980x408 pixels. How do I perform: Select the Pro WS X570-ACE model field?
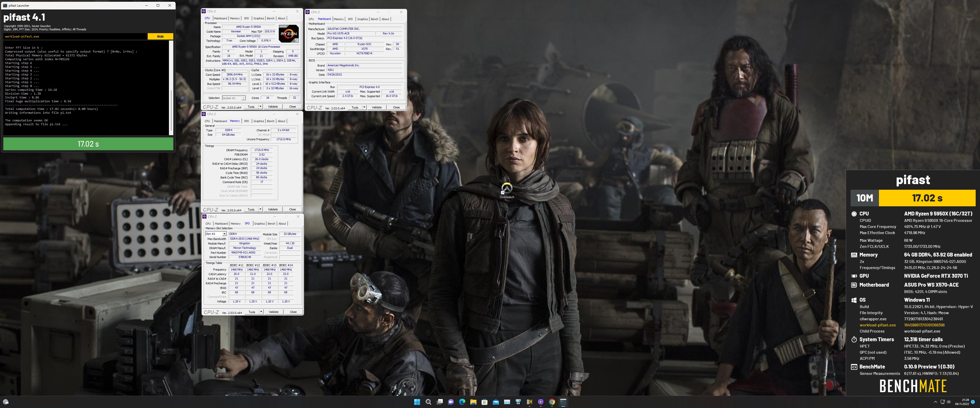(350, 33)
